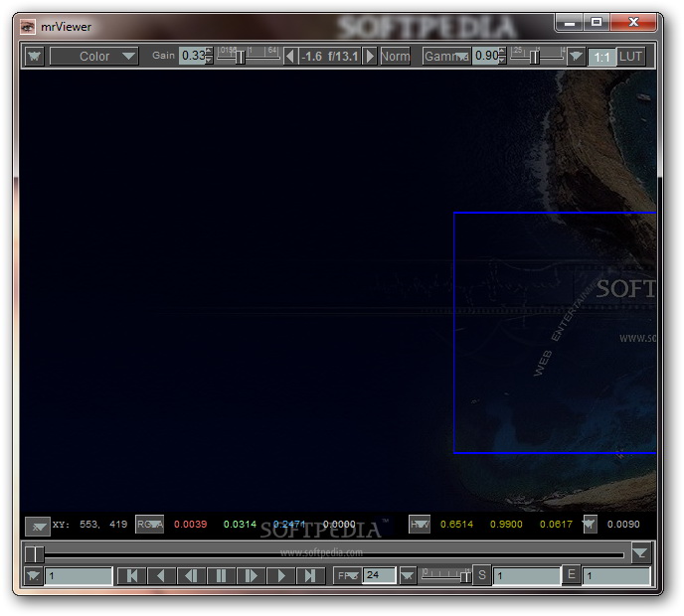684x616 pixels.
Task: Increase gamma with the stepper up arrow
Action: [502, 51]
